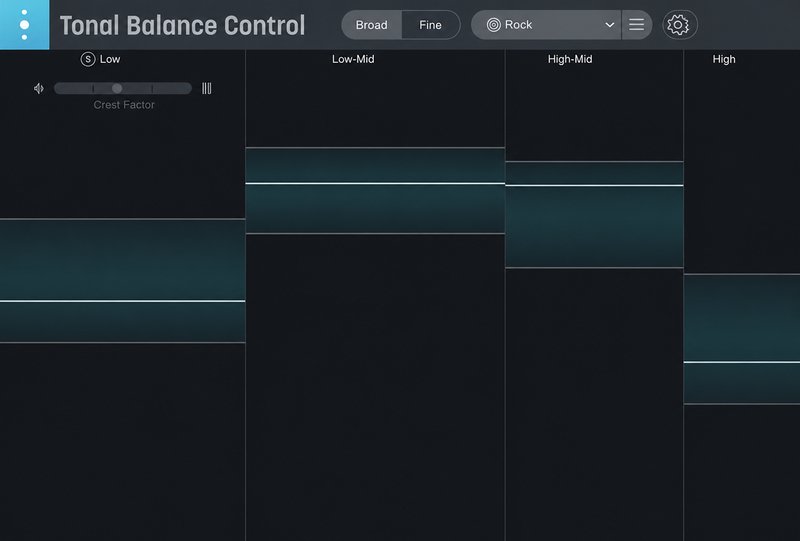
Task: Open the gear settings icon
Action: pos(678,24)
